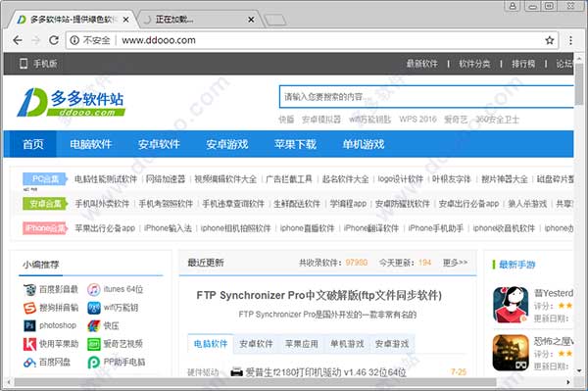Open the 恐怖之屋 game thumbnail
This screenshot has width=588, height=391.
tap(511, 353)
